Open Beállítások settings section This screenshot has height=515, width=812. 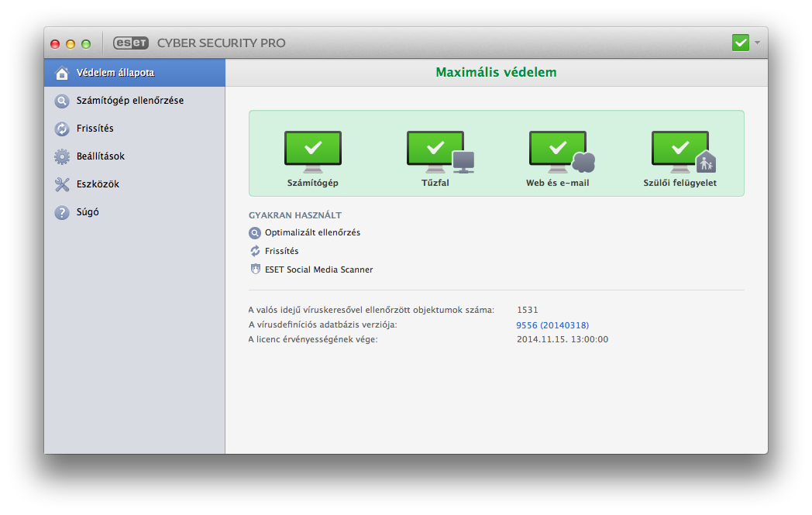coord(135,156)
